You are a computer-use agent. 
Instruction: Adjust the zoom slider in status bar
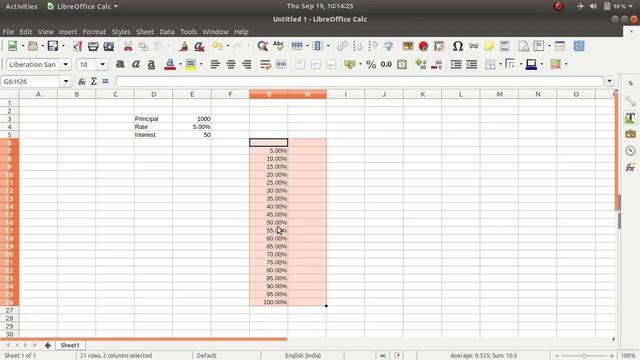584,356
